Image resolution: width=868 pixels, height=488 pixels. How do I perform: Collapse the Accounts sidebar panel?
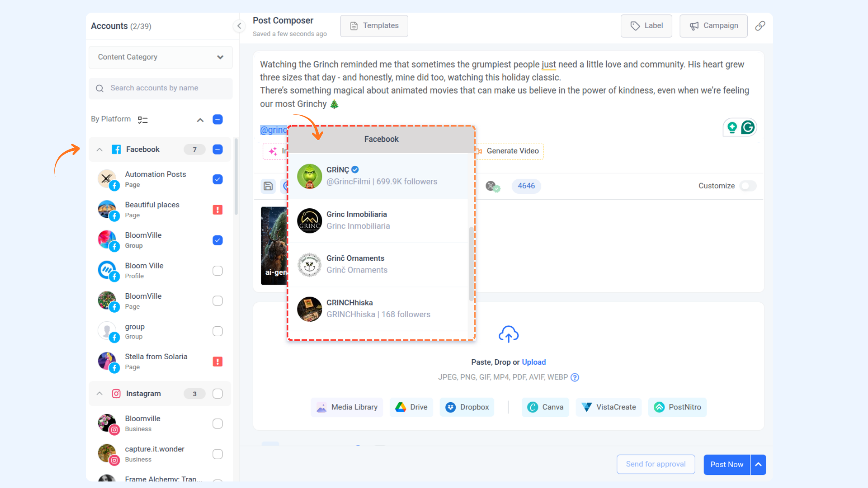pos(239,26)
